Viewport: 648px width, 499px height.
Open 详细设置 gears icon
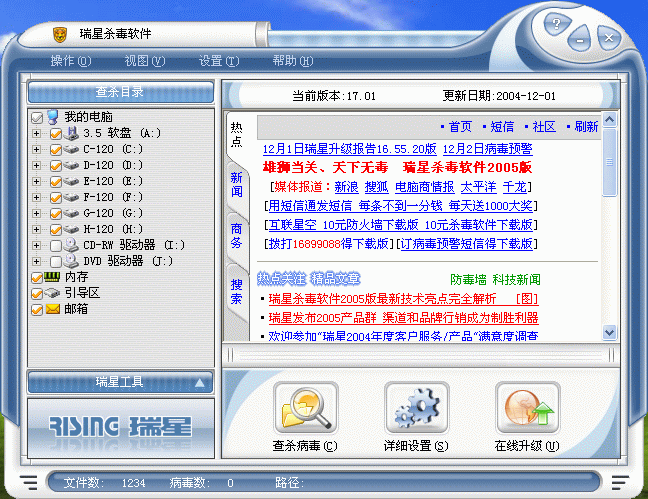(417, 407)
